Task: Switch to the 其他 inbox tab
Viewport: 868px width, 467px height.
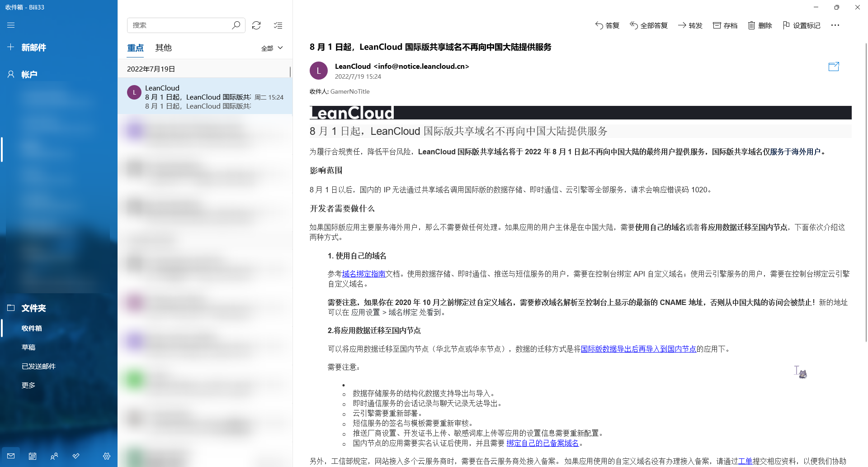Action: coord(163,48)
